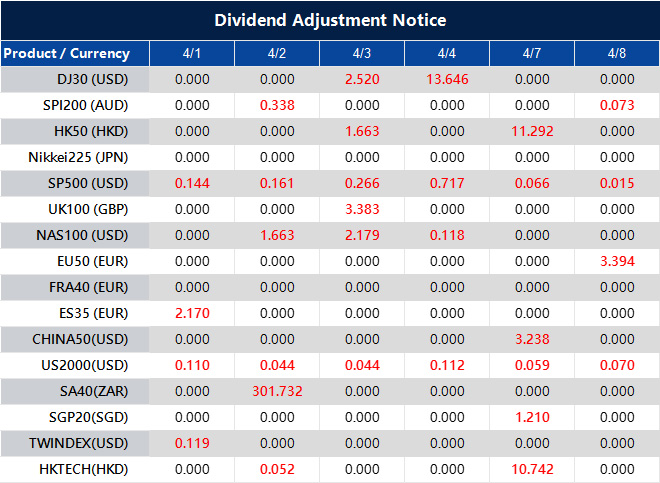
Task: Select the 3.383 UK100 dividend value
Action: coord(362,209)
